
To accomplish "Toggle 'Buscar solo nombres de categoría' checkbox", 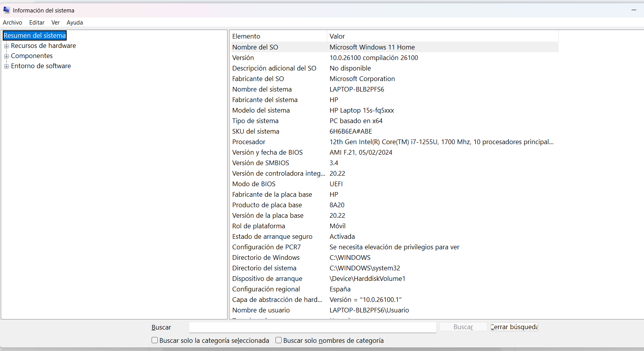I will [x=279, y=340].
